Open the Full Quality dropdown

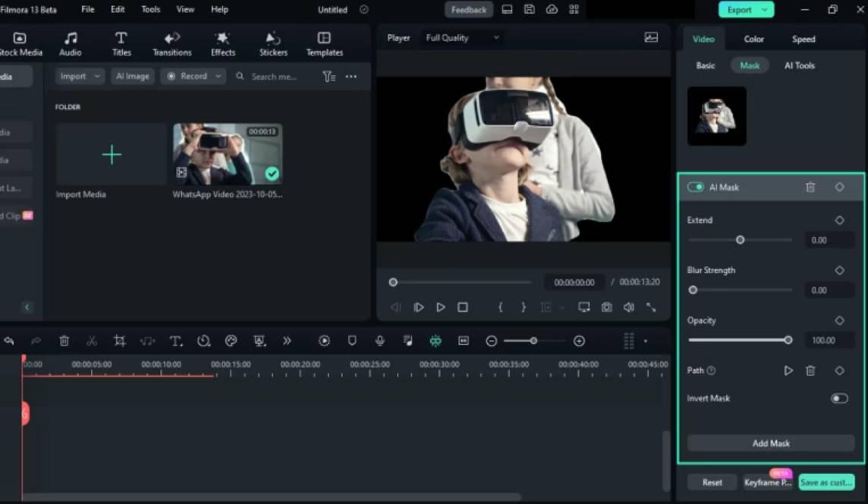pos(462,38)
